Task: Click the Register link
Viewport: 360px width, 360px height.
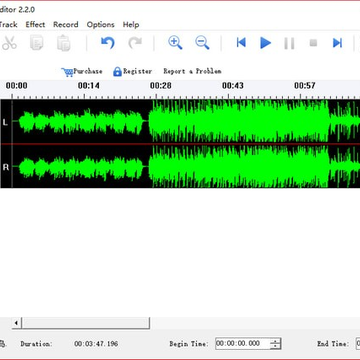Action: (x=138, y=71)
